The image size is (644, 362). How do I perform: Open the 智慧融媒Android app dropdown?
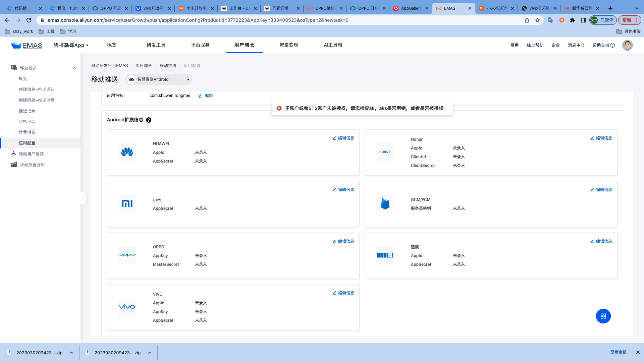(159, 79)
